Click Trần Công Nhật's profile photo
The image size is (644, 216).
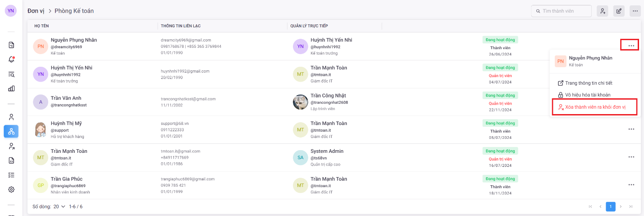tap(301, 102)
